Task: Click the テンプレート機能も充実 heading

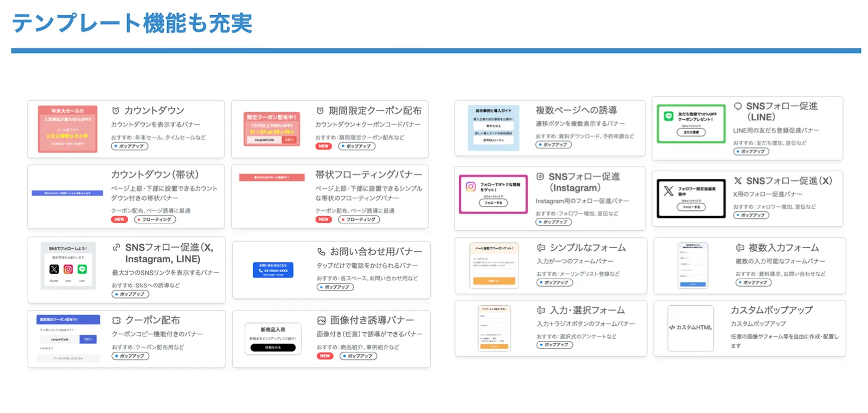Action: click(132, 23)
